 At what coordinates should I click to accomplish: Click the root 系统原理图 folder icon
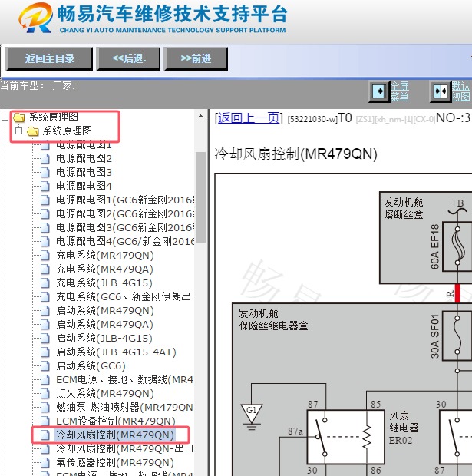pyautogui.click(x=19, y=117)
